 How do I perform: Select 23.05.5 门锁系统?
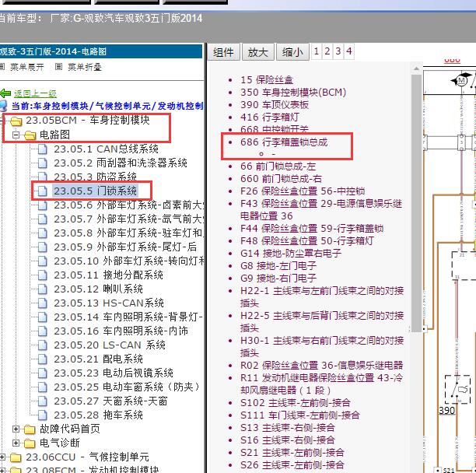[96, 191]
